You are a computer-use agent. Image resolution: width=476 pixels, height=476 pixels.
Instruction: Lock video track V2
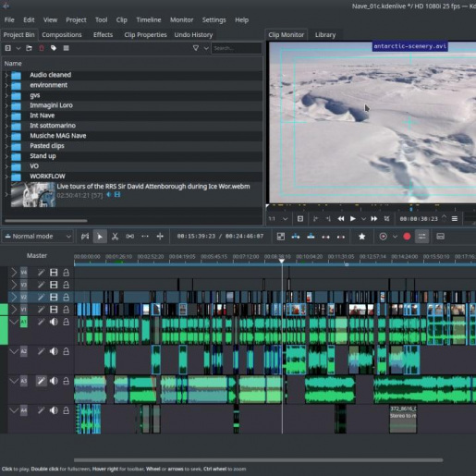[66, 297]
